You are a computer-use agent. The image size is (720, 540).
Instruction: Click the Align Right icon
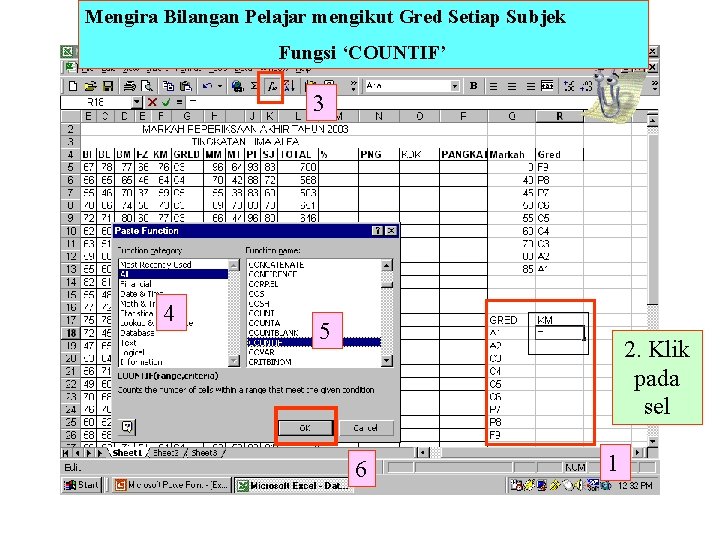[530, 86]
